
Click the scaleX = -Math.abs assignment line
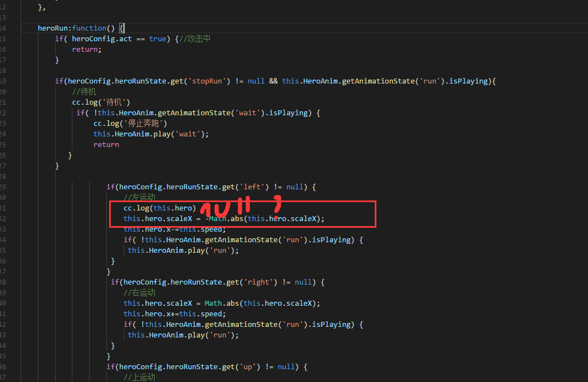(224, 218)
